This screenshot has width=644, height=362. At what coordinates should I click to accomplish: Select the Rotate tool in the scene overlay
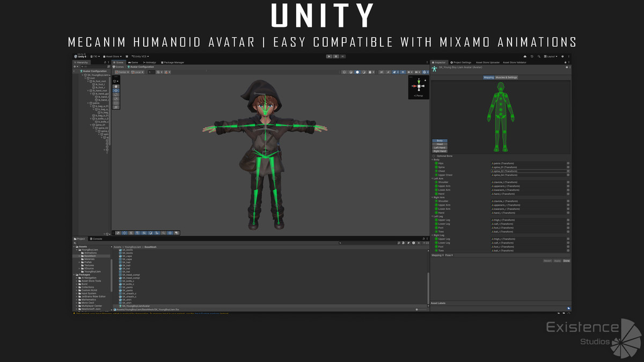pos(116,95)
